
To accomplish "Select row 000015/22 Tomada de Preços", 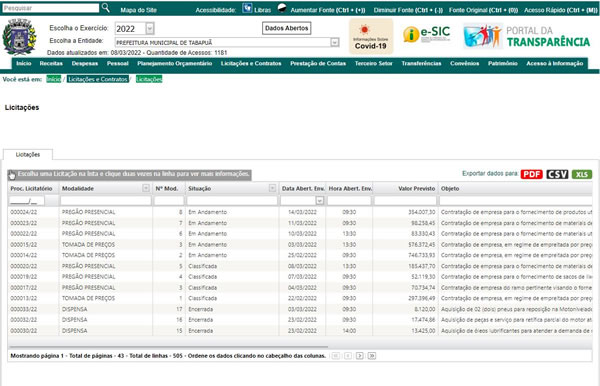I will pyautogui.click(x=300, y=244).
